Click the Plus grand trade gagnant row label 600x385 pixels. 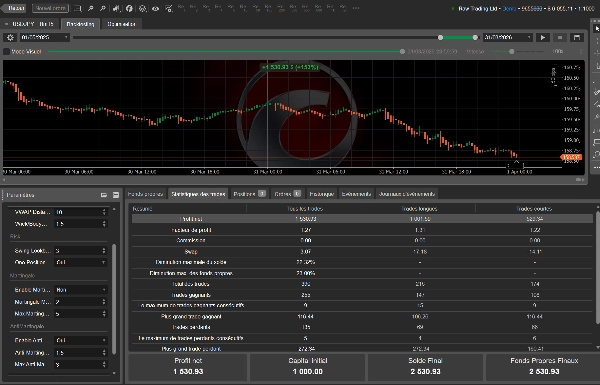pos(191,316)
